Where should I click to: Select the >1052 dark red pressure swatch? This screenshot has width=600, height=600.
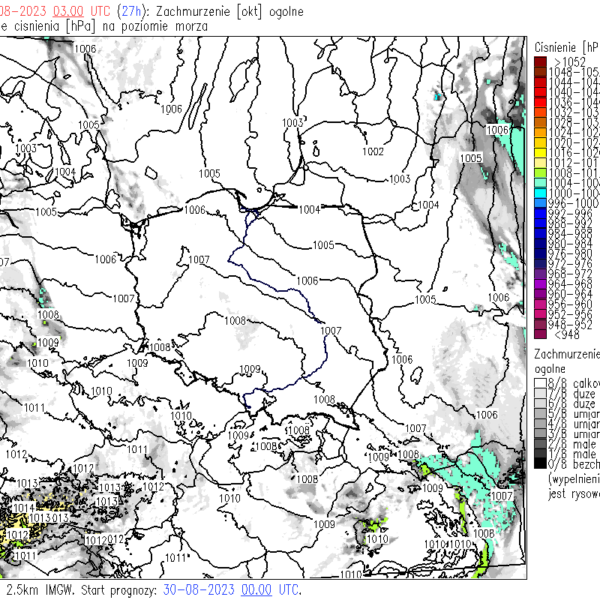click(541, 62)
